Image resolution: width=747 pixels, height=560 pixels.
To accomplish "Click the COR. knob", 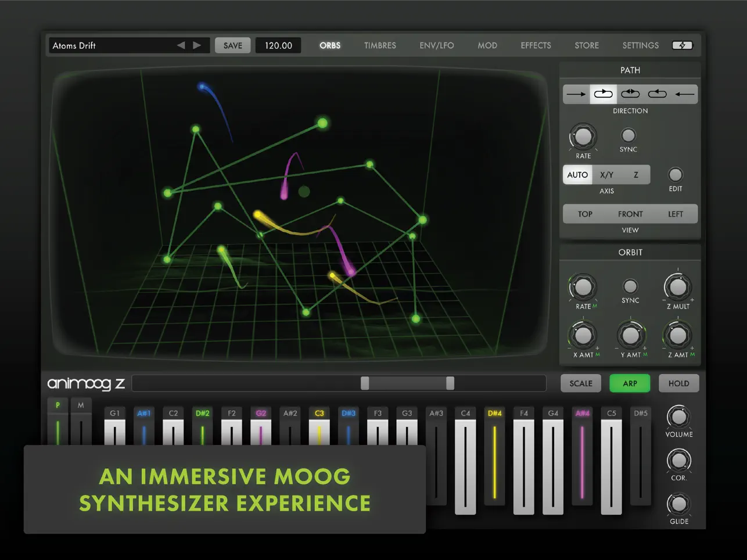I will pos(678,461).
